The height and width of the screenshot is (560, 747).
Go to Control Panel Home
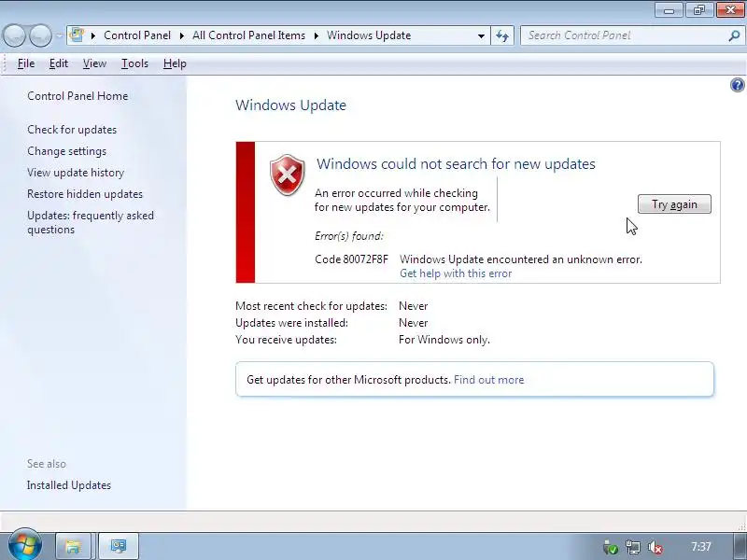(78, 96)
